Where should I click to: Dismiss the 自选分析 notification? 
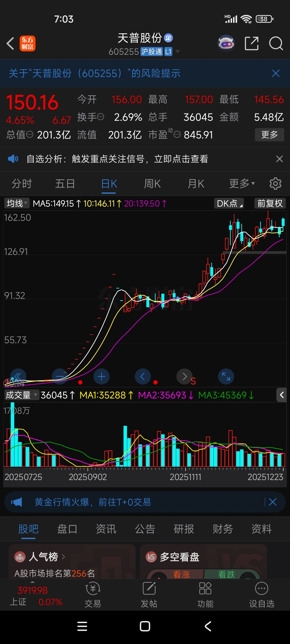click(x=280, y=159)
